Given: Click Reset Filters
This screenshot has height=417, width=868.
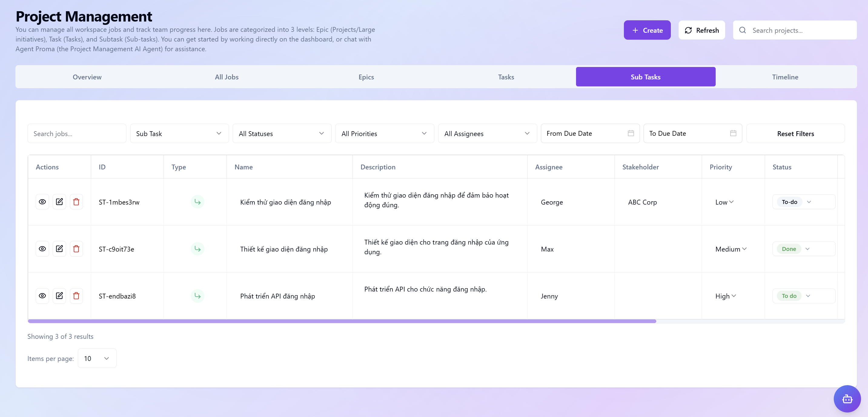Looking at the screenshot, I should 796,133.
